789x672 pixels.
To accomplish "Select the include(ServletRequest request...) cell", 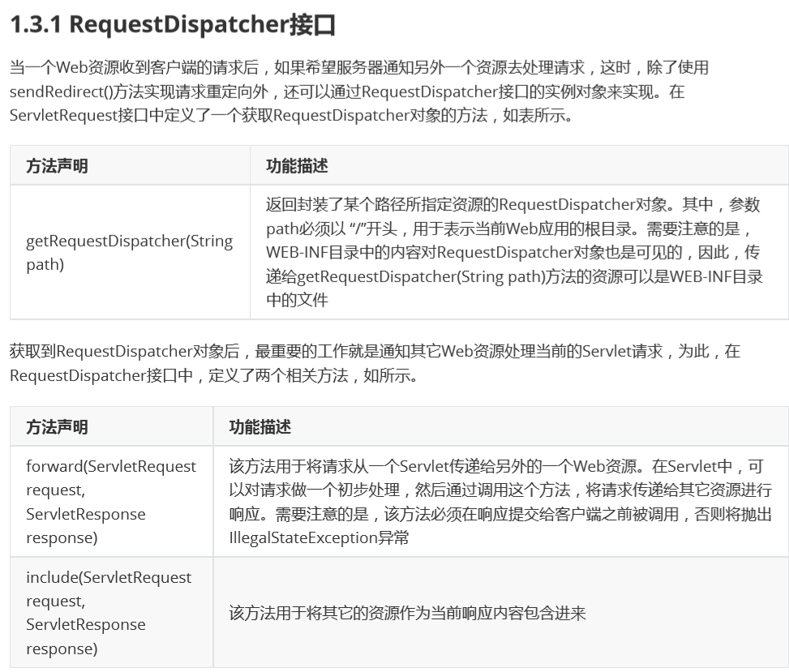I will point(111,613).
